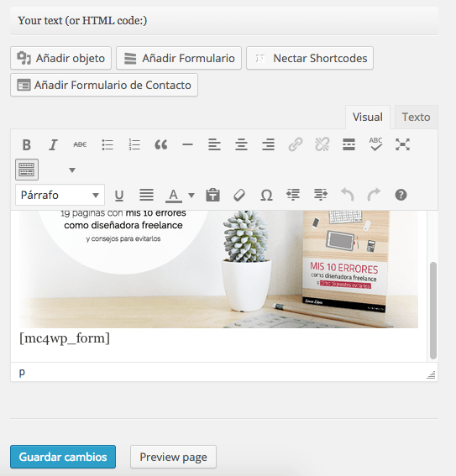
Task: Insert a horizontal line
Action: pyautogui.click(x=187, y=144)
